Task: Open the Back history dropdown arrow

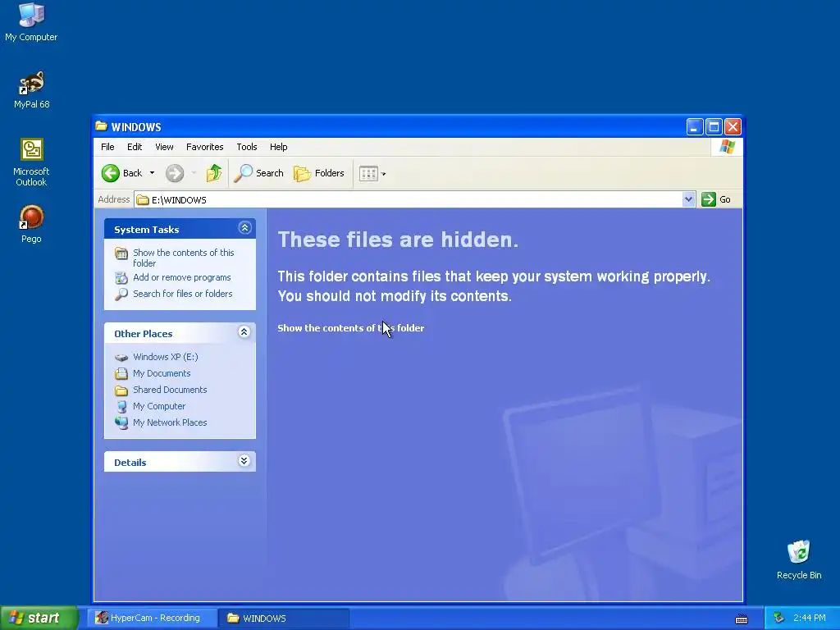Action: 152,173
